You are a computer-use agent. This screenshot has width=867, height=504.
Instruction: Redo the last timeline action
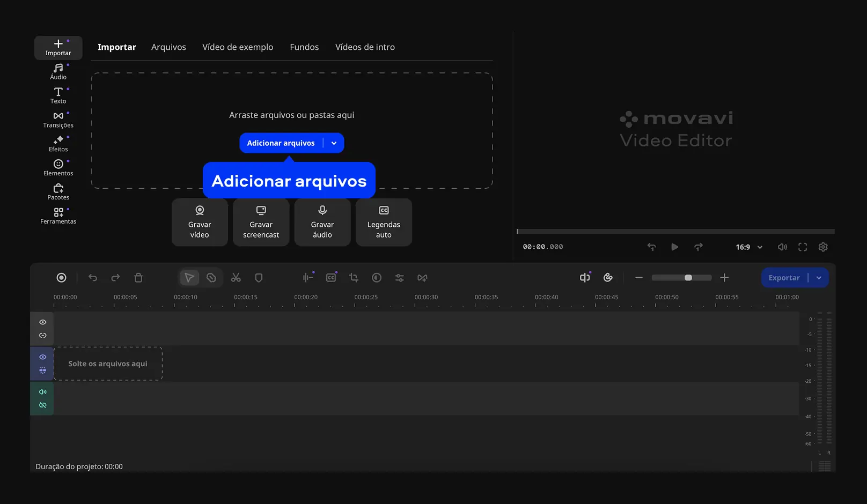pyautogui.click(x=115, y=278)
